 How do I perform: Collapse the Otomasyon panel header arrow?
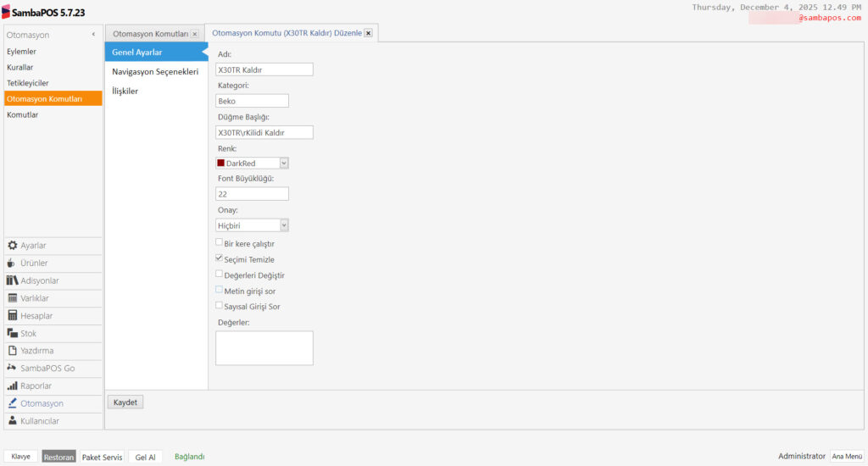(x=93, y=35)
